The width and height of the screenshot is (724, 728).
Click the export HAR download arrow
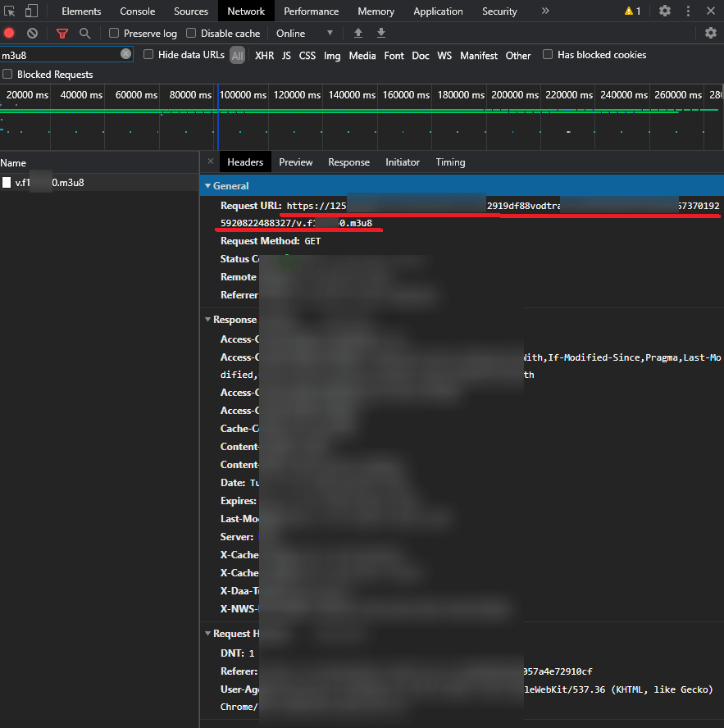pos(380,33)
